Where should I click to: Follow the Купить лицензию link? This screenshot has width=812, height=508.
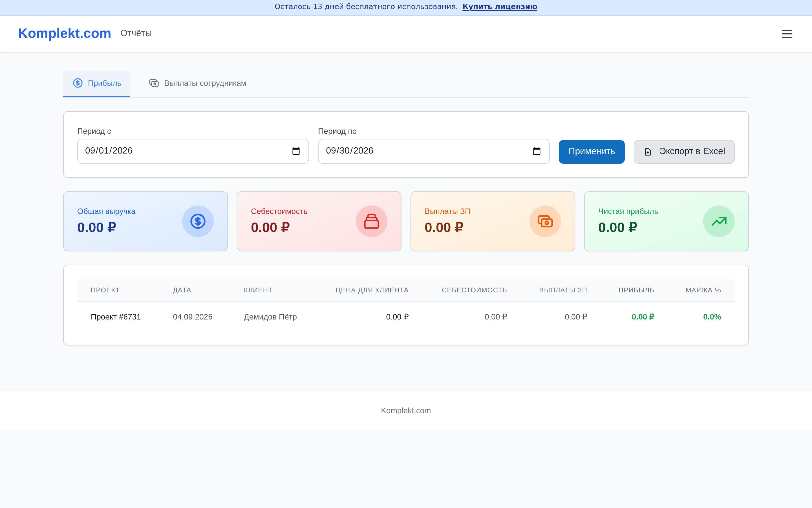[500, 7]
